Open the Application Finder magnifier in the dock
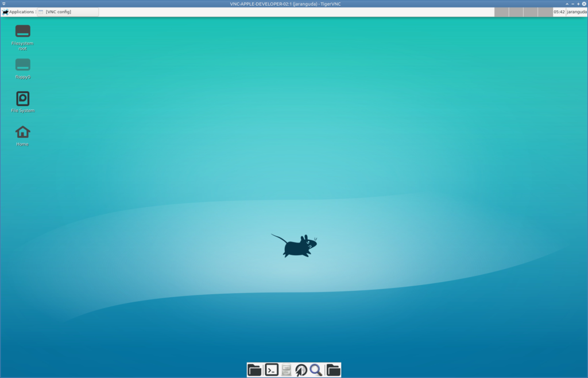588x378 pixels. [x=316, y=369]
